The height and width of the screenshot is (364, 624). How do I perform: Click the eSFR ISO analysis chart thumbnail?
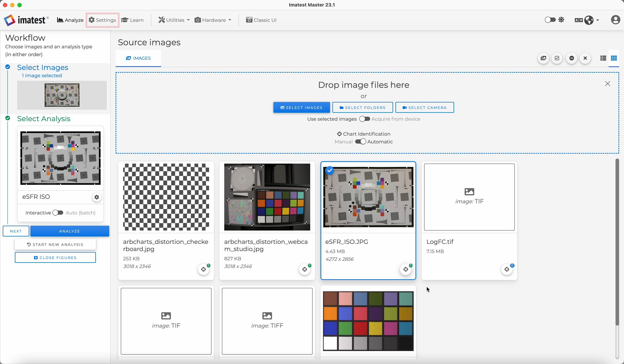coord(60,158)
